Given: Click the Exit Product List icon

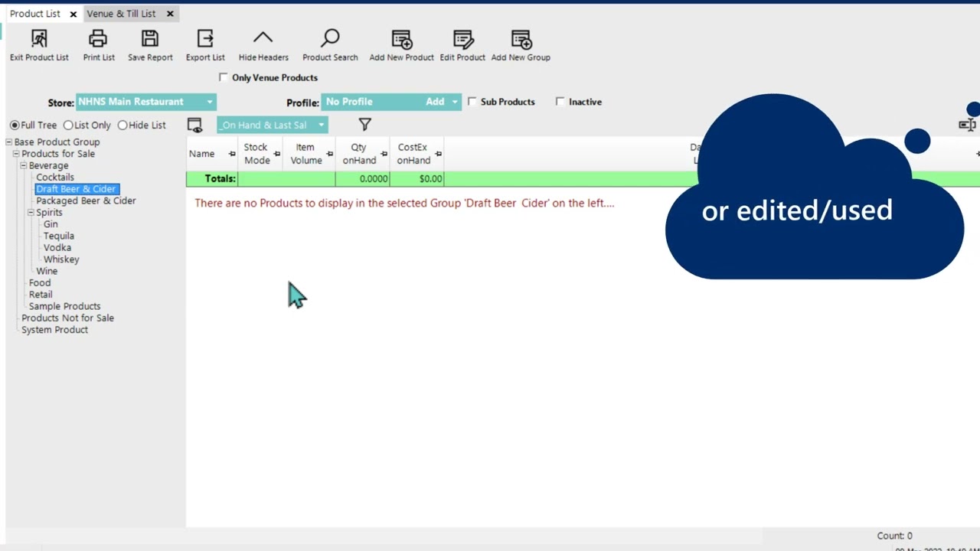Looking at the screenshot, I should (x=39, y=38).
